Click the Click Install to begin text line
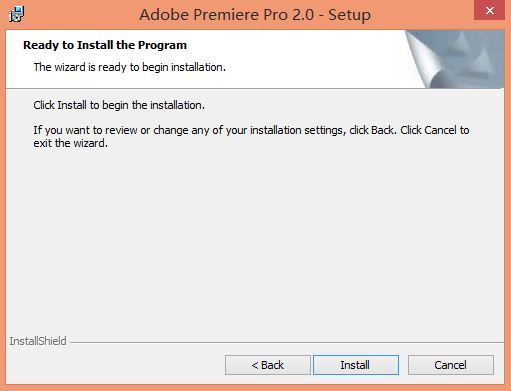 (119, 105)
